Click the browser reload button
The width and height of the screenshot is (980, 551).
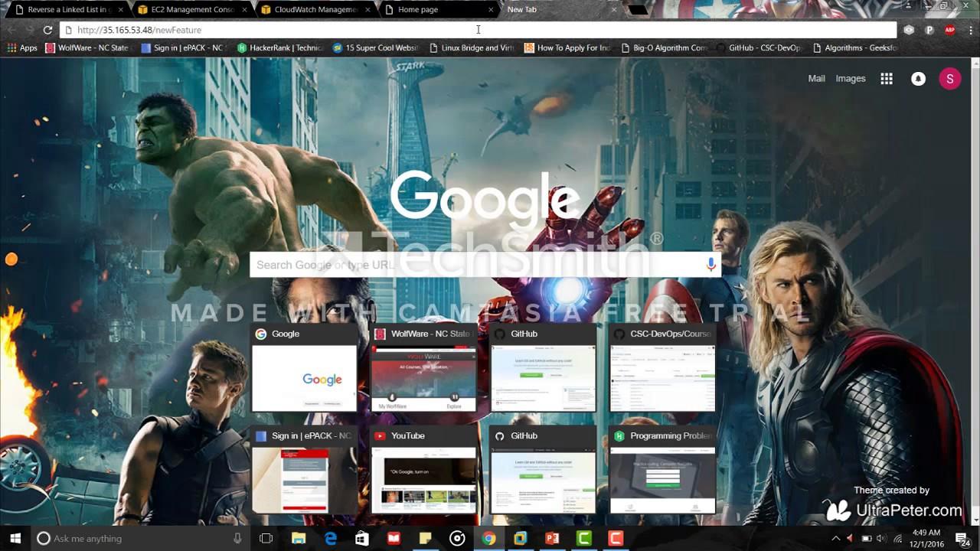pyautogui.click(x=47, y=30)
